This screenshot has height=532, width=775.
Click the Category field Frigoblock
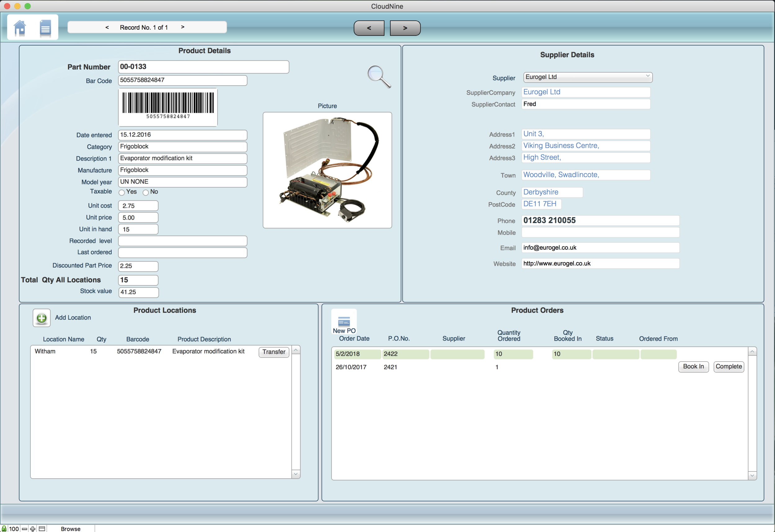coord(183,147)
